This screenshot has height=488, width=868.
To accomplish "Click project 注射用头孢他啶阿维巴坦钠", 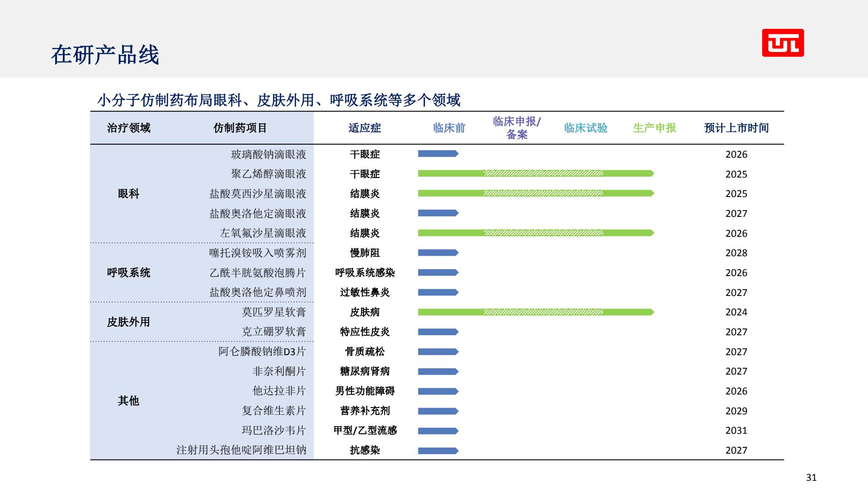I will click(241, 450).
